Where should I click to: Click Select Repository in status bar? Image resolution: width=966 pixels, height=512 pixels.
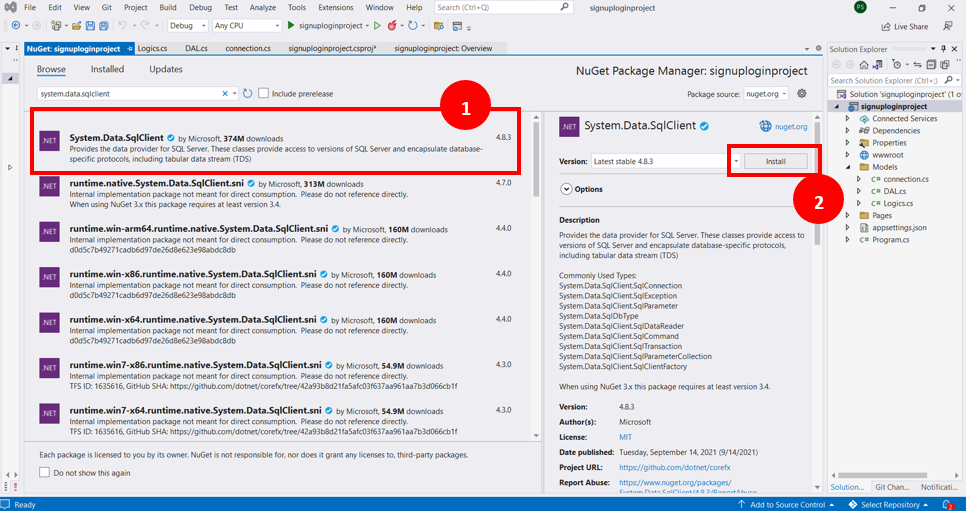(x=888, y=505)
